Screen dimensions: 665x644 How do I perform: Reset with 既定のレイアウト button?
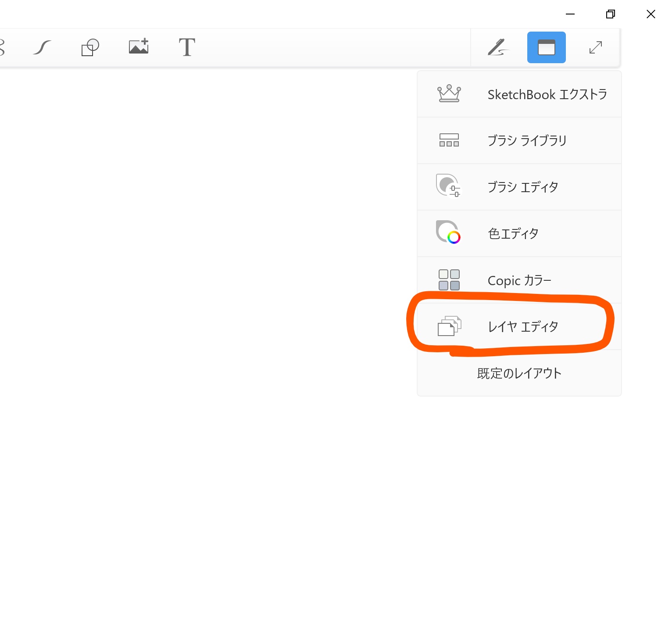pos(519,373)
